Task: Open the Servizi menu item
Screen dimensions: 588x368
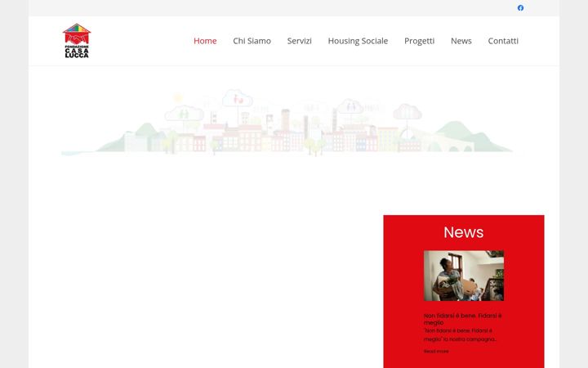Action: 299,41
